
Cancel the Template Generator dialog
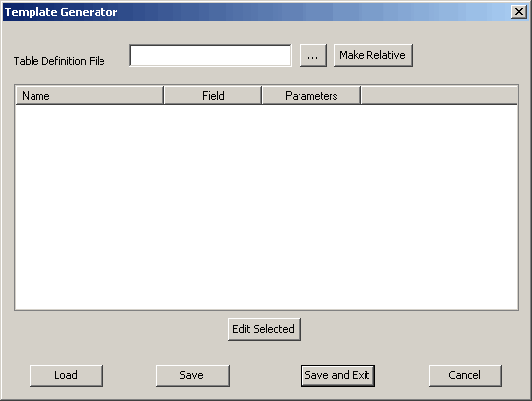coord(465,375)
